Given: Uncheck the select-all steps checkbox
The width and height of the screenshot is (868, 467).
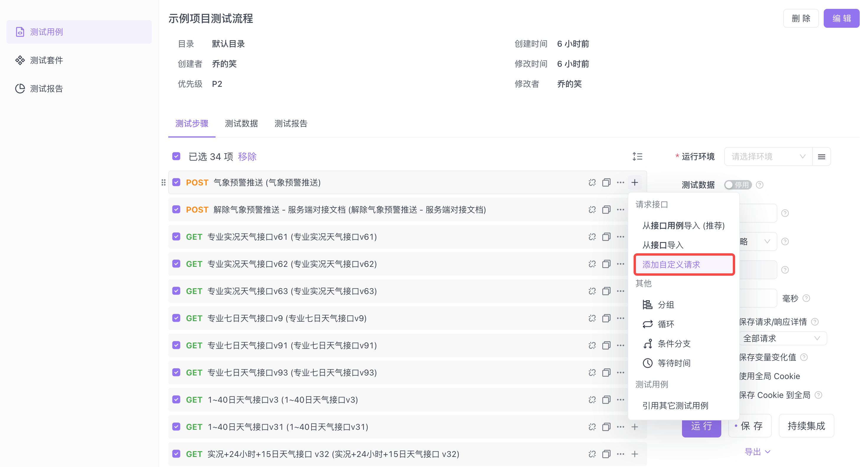Looking at the screenshot, I should (x=176, y=156).
